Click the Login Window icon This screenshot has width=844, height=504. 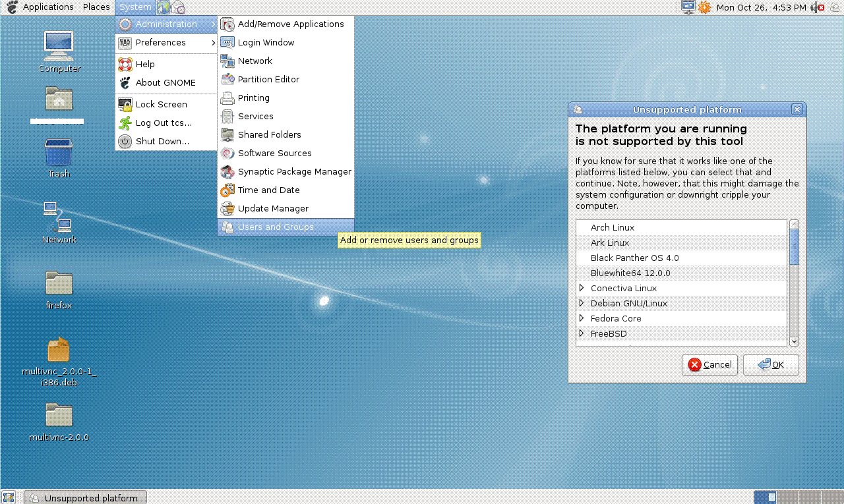[227, 43]
